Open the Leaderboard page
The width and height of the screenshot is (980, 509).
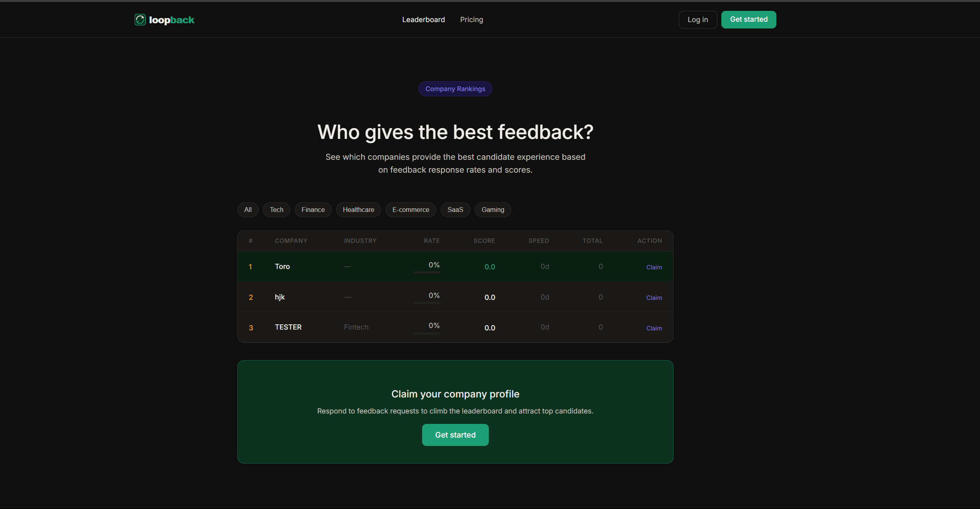click(x=423, y=19)
